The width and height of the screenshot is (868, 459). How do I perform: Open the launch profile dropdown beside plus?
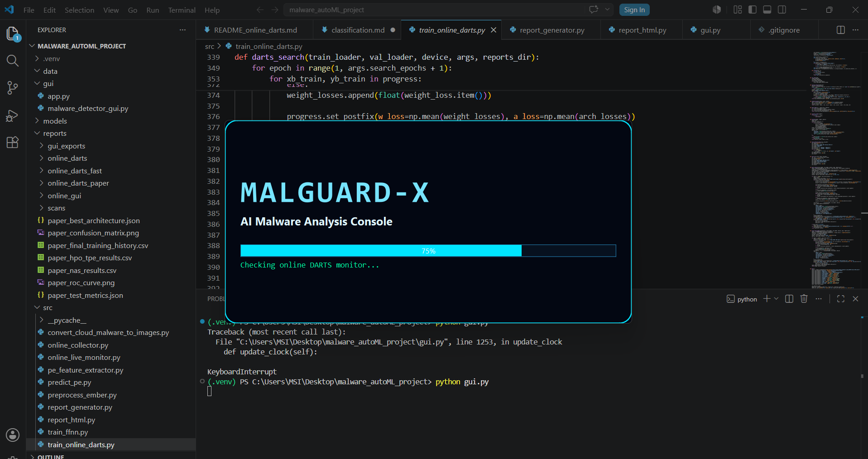(776, 299)
